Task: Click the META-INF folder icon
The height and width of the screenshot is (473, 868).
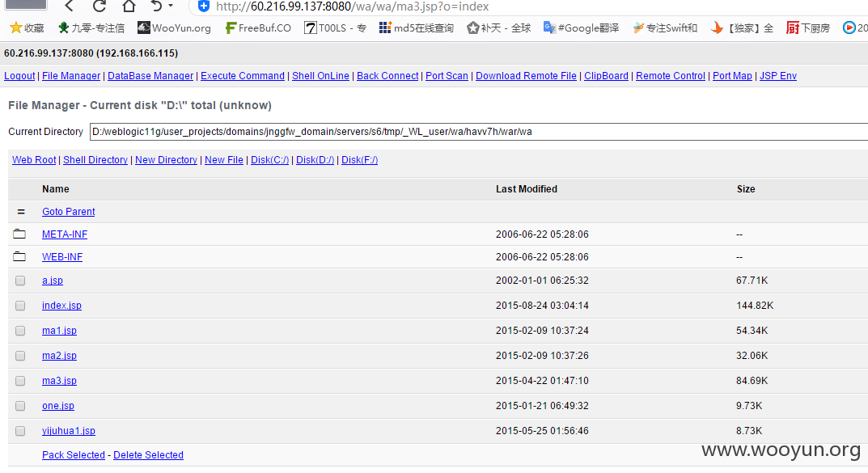Action: [19, 234]
